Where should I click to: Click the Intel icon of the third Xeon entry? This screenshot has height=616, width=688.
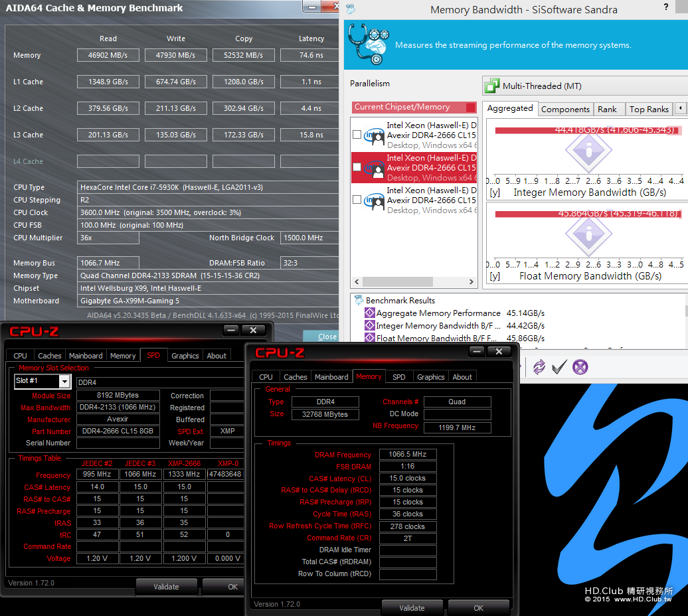point(375,200)
